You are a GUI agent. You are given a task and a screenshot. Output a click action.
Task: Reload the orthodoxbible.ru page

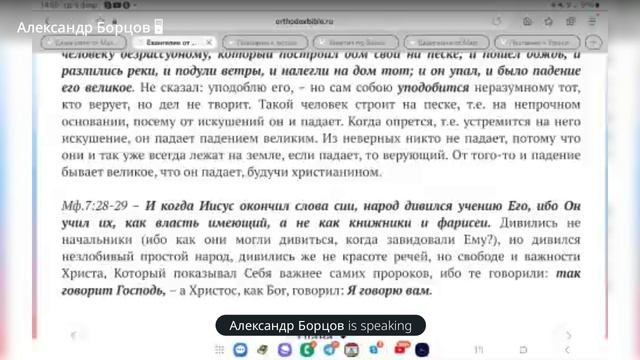[x=497, y=21]
